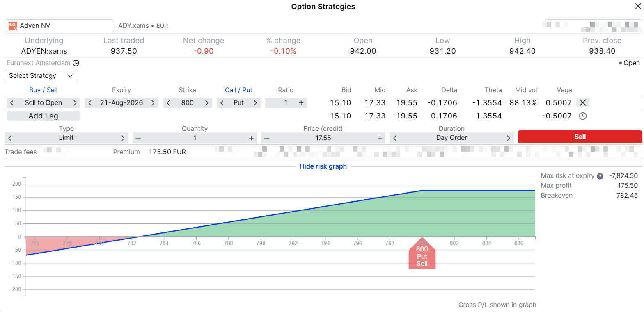Click the Prev. close value 938.40

[x=602, y=51]
